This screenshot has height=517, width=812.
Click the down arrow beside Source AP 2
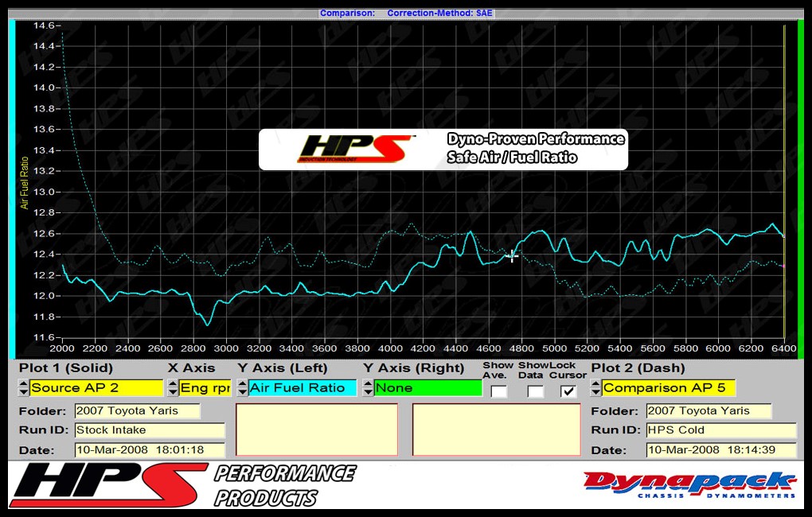tap(23, 392)
